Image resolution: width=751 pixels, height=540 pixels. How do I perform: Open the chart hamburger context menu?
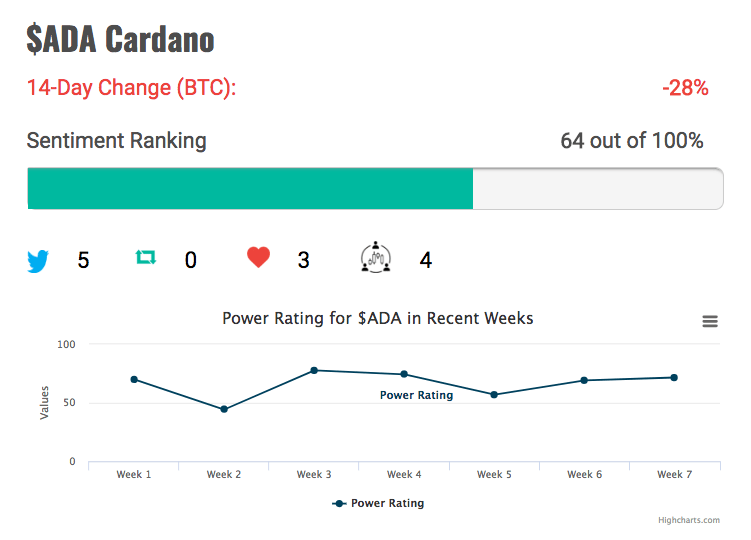coord(710,321)
